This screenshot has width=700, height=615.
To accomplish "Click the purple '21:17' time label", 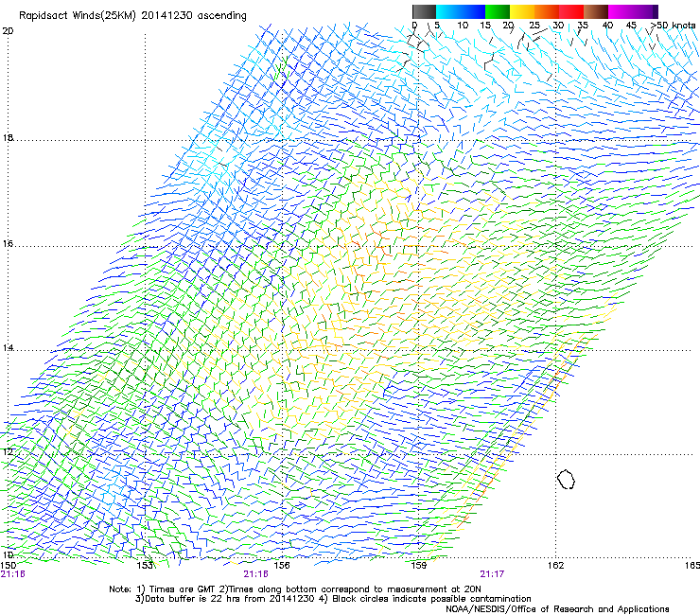I will 492,574.
